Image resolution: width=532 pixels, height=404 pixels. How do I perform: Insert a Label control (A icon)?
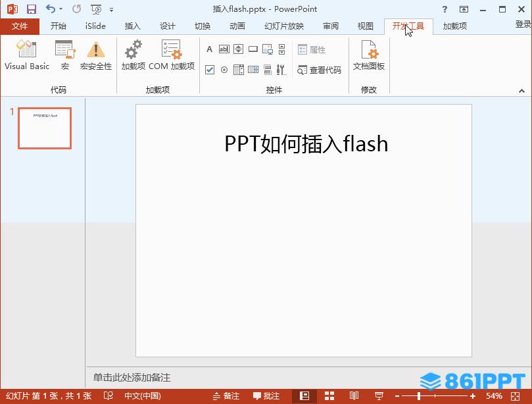pos(209,49)
